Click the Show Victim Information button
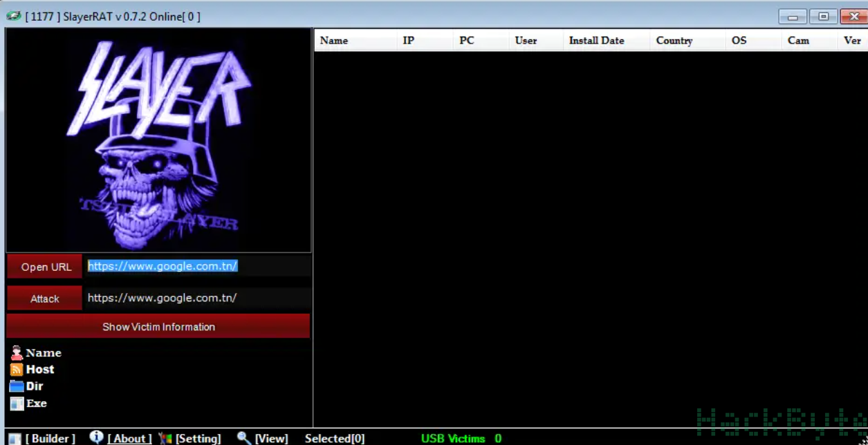Screen dimensions: 868x445 (158, 326)
